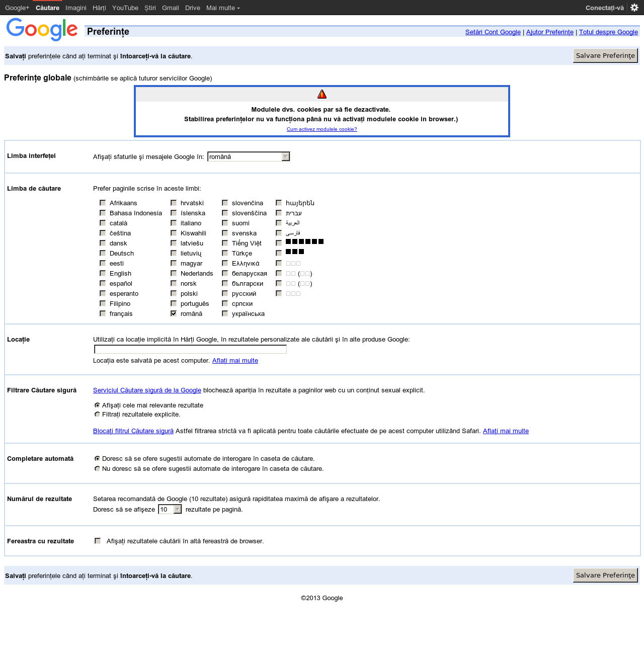The image size is (644, 659).
Task: Click the cookie warning triangle icon
Action: point(322,94)
